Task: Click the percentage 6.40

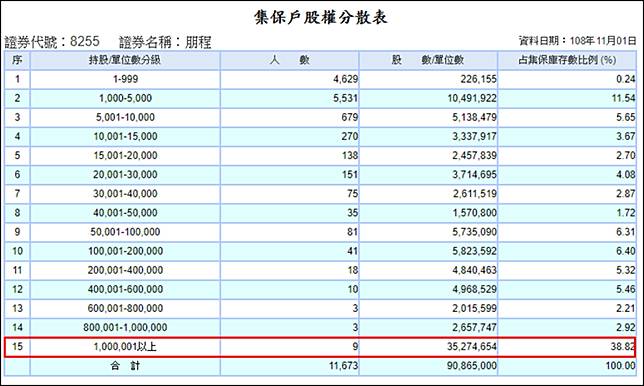Action: [x=626, y=251]
